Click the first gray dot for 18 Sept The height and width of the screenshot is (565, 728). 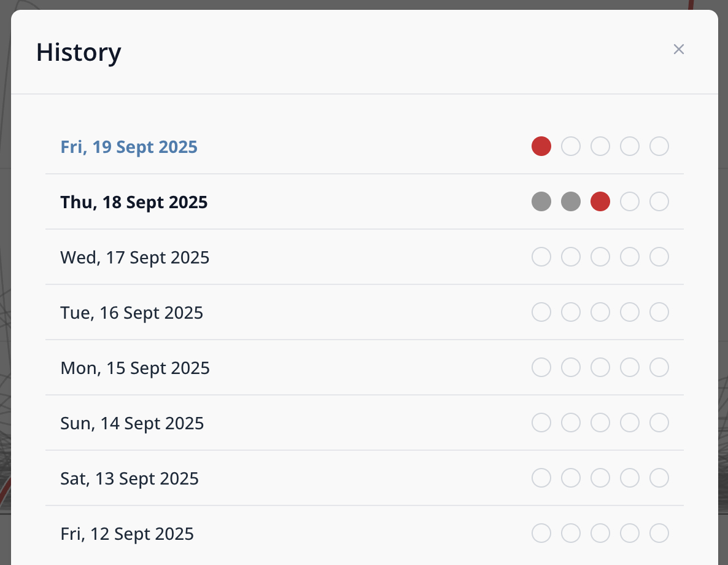pos(541,202)
